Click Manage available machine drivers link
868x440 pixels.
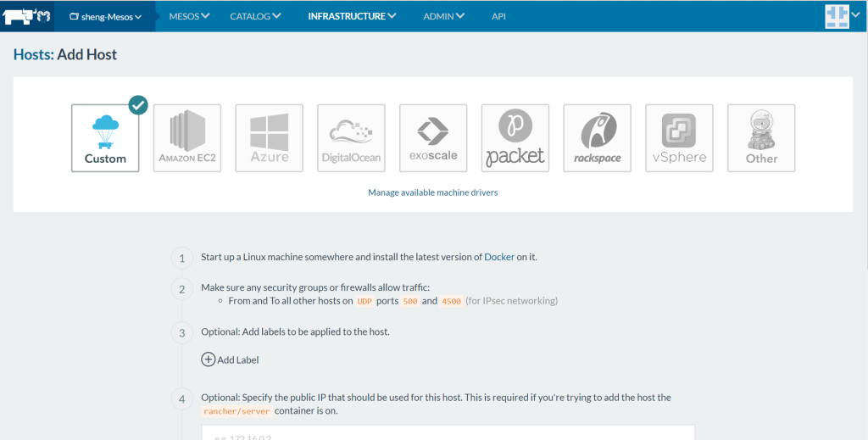pyautogui.click(x=432, y=192)
